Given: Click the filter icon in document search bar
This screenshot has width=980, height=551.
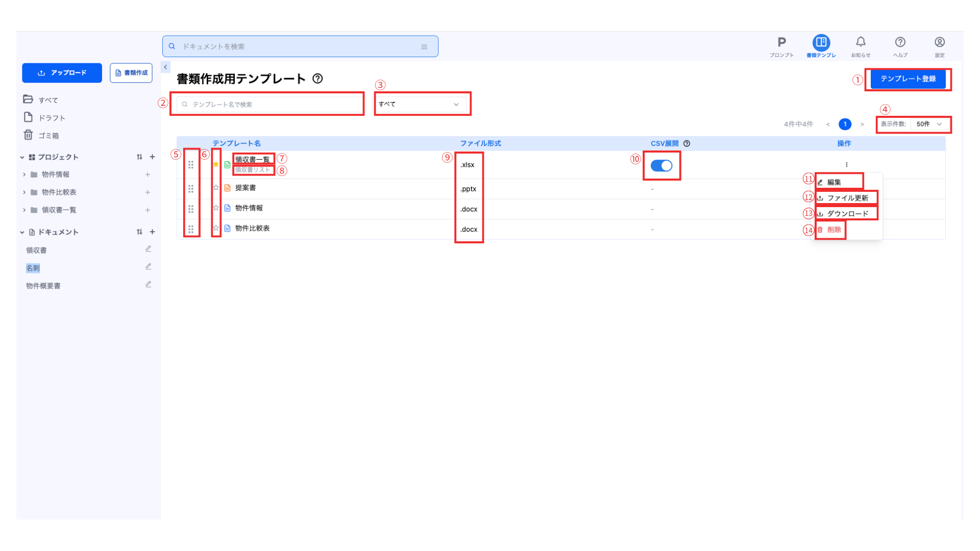Looking at the screenshot, I should tap(424, 47).
